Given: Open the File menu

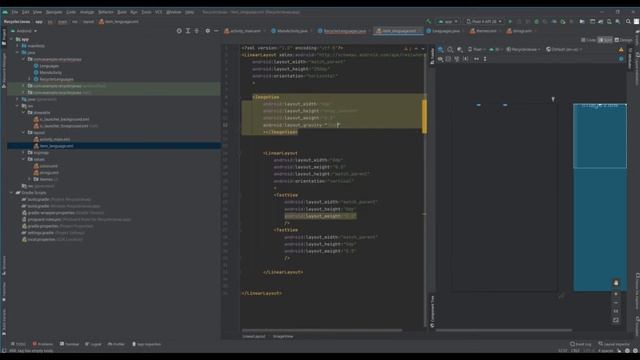Looking at the screenshot, I should 15,12.
